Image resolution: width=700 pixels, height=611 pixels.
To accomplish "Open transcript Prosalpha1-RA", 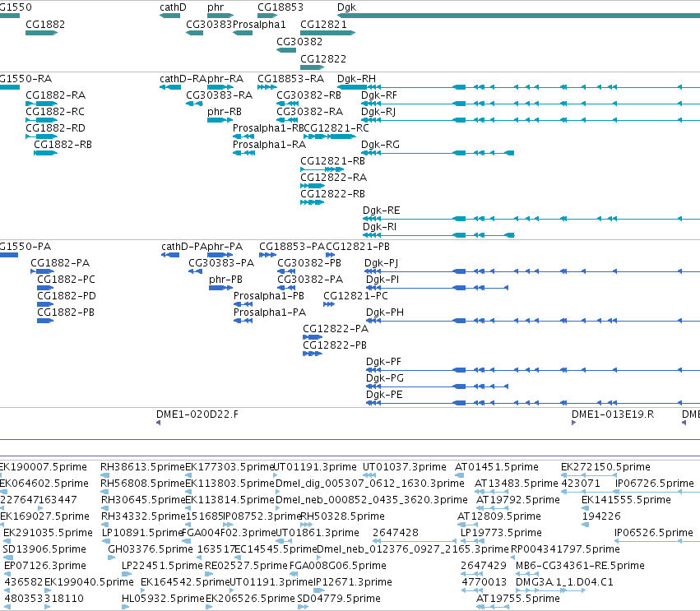I will (x=269, y=145).
